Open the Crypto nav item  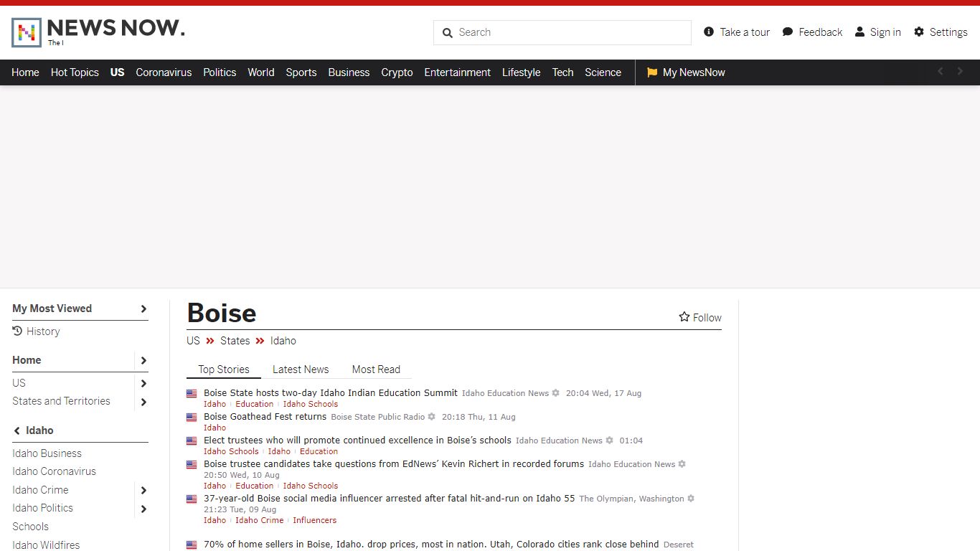[397, 72]
